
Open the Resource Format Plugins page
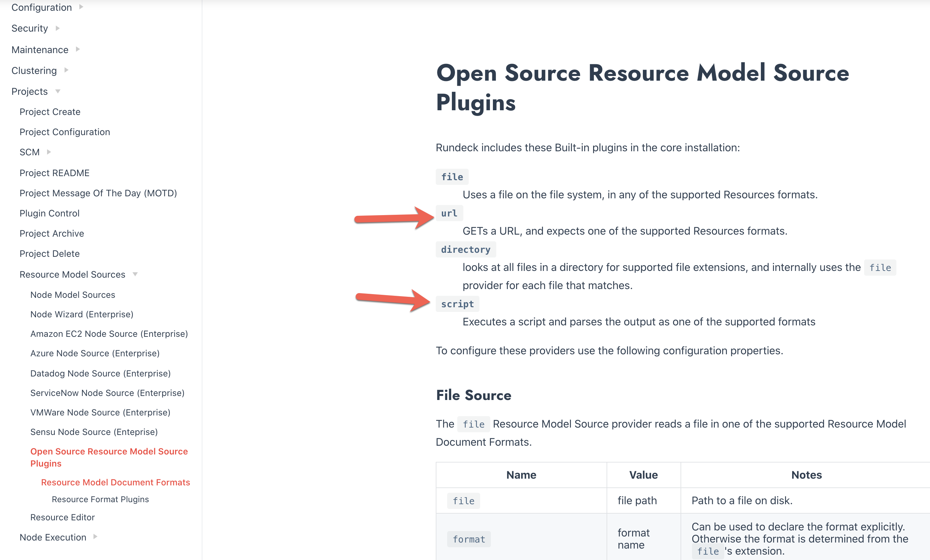pos(100,499)
